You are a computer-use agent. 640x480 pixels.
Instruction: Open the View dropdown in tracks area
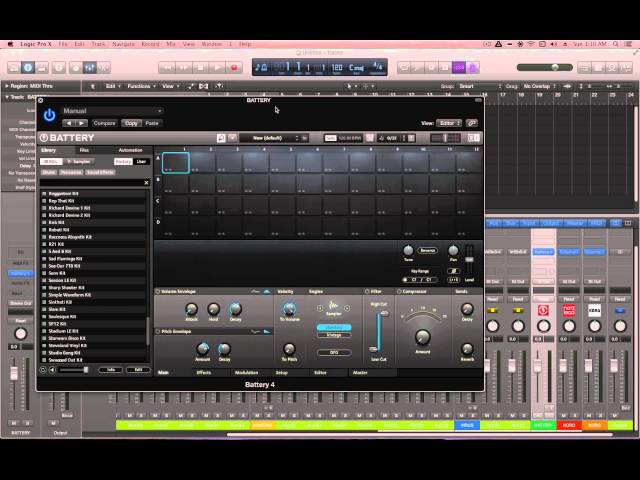171,87
